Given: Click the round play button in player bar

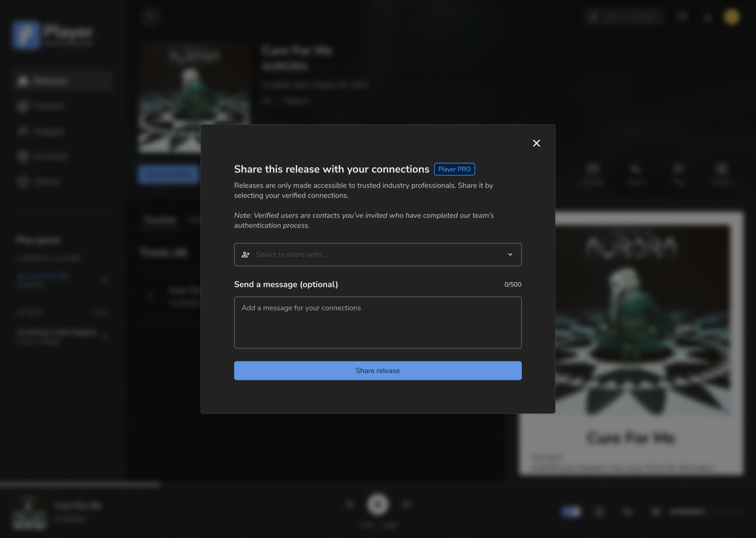Looking at the screenshot, I should (377, 504).
